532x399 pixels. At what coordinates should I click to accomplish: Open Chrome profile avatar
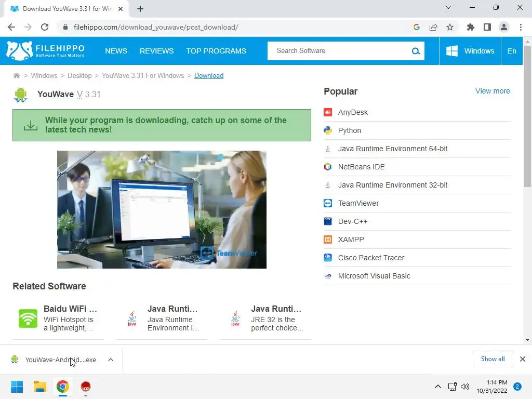point(504,27)
